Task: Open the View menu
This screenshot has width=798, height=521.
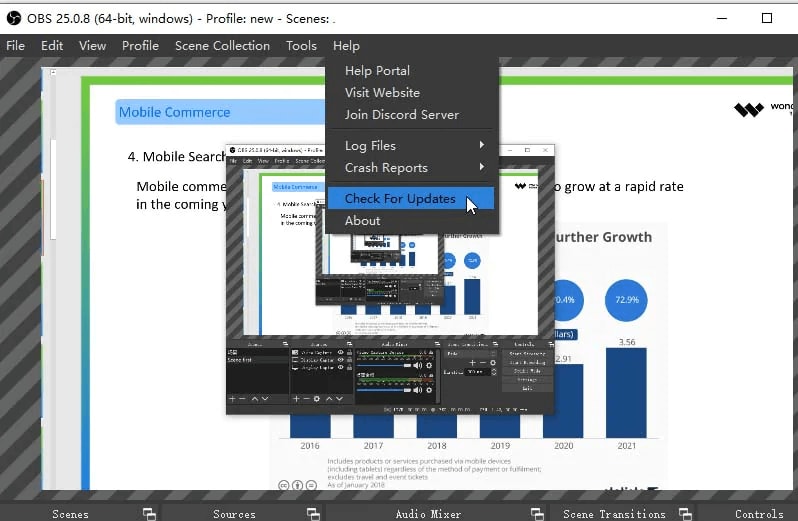Action: tap(92, 46)
